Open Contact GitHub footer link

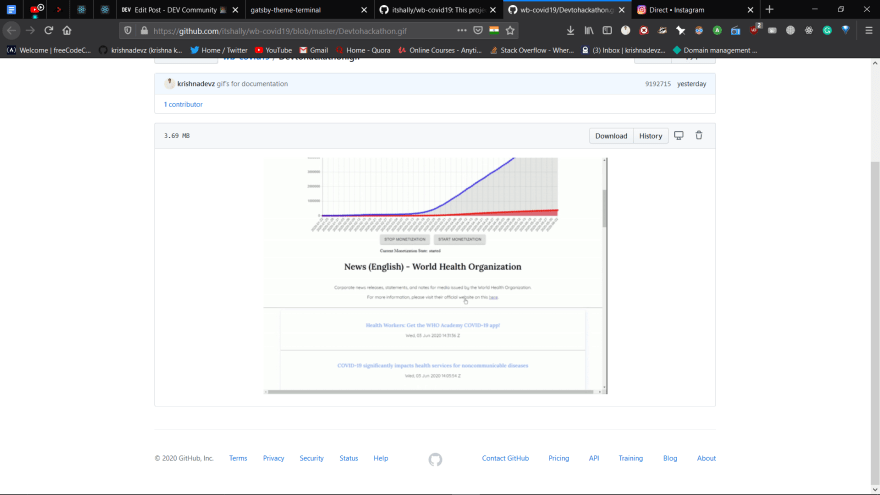click(505, 458)
